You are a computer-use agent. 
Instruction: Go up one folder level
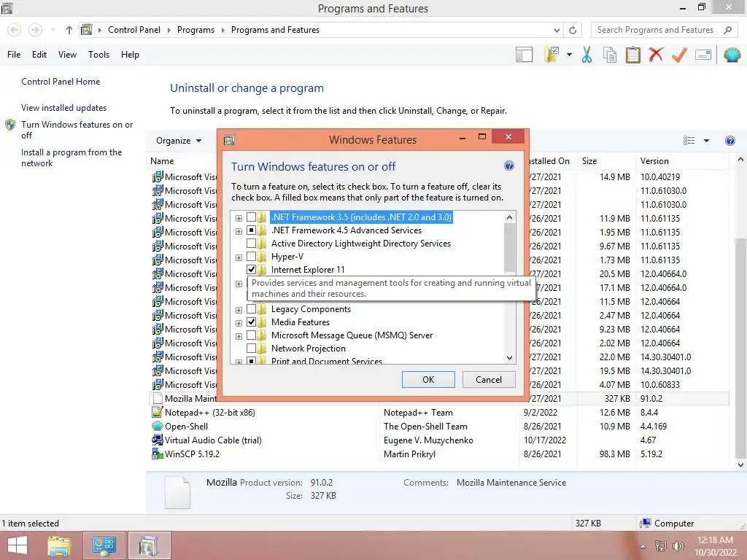click(x=69, y=30)
